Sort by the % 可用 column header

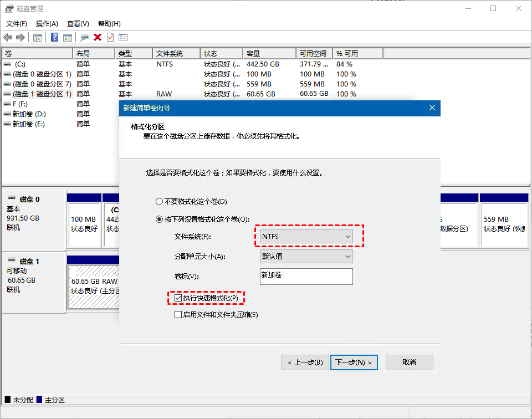pos(357,54)
